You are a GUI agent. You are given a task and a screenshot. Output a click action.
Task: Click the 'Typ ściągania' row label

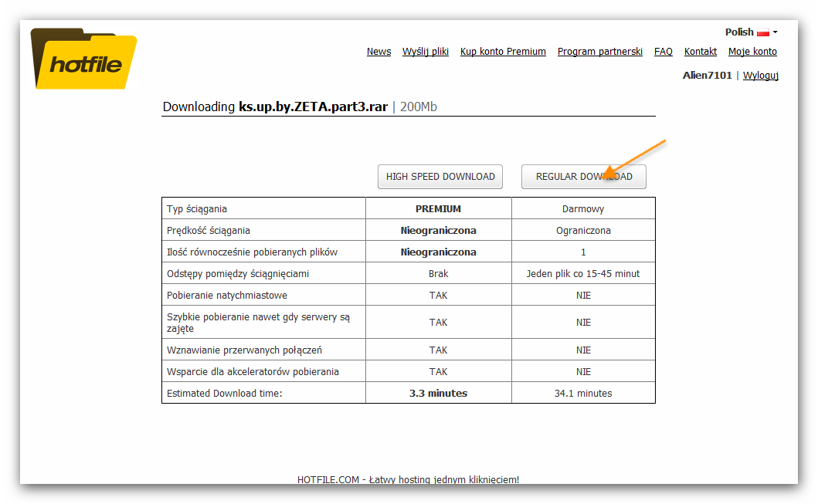coord(197,209)
